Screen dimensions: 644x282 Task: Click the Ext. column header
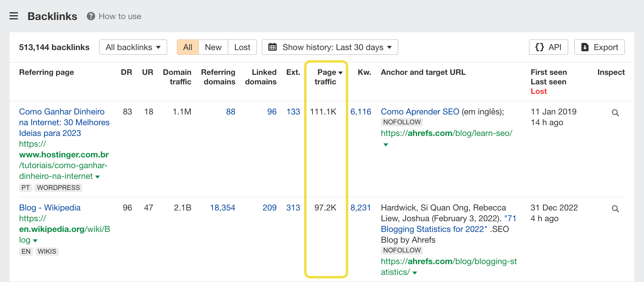coord(293,72)
